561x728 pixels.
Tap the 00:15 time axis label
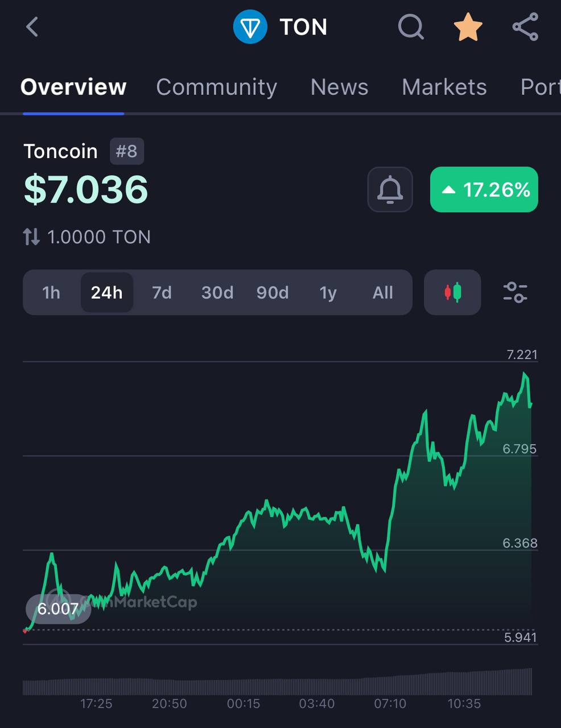[244, 704]
